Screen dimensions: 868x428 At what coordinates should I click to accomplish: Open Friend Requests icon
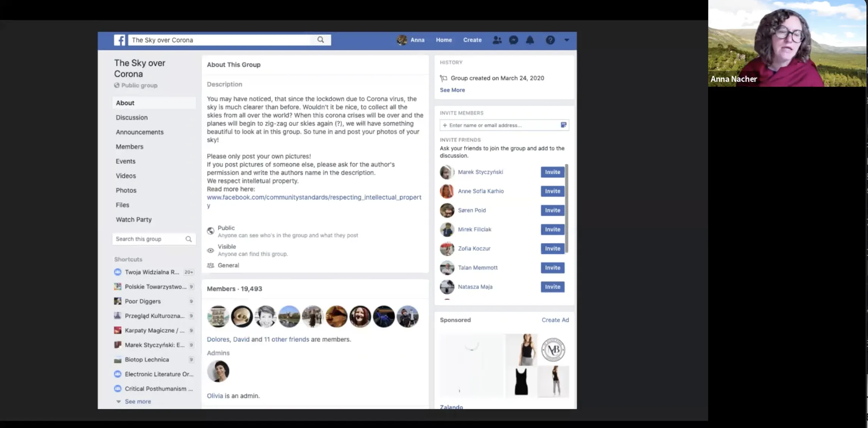pyautogui.click(x=497, y=40)
